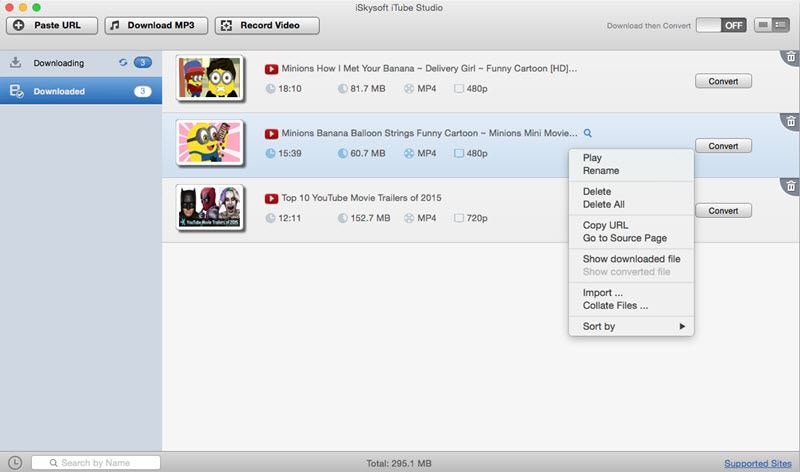The image size is (800, 472).
Task: Delete Banana Balloon Strings via its trash icon
Action: pyautogui.click(x=791, y=121)
